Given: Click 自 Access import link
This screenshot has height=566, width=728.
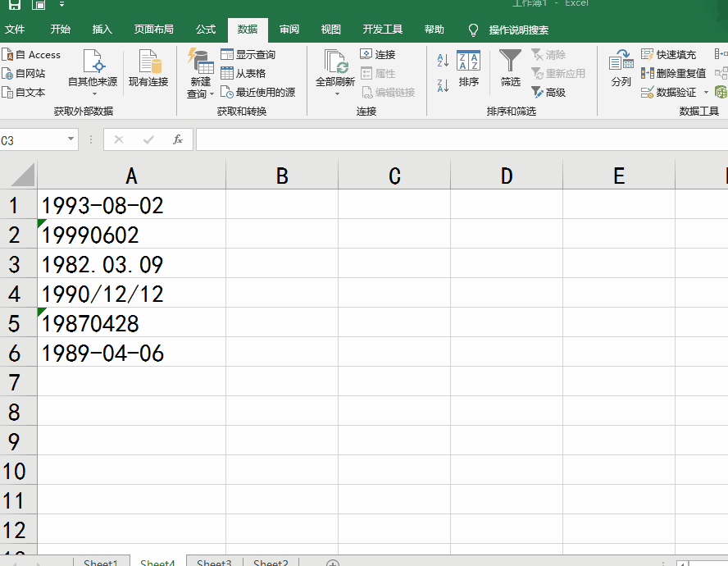Looking at the screenshot, I should (x=33, y=54).
